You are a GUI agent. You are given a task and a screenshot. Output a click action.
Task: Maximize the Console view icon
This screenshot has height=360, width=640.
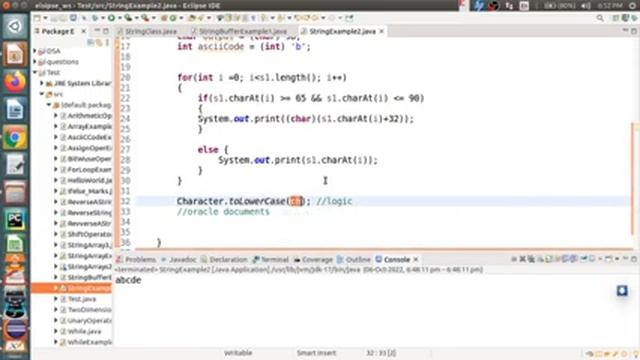click(x=633, y=259)
